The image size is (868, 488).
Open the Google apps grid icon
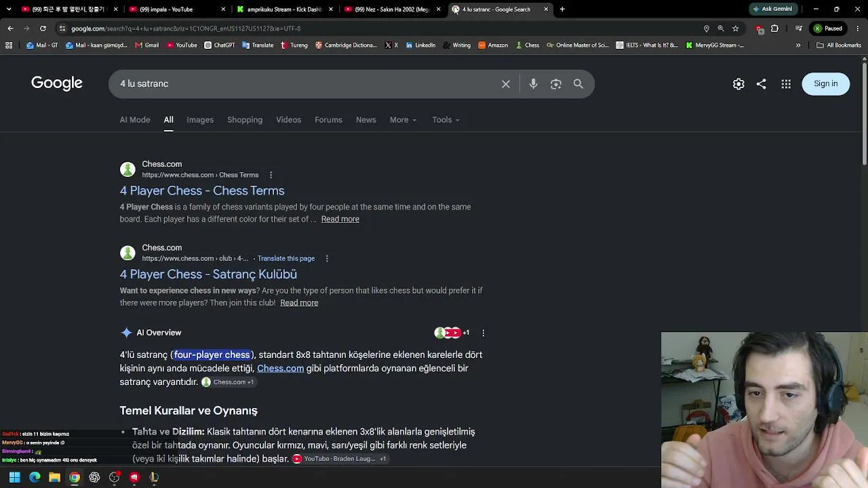pyautogui.click(x=786, y=84)
